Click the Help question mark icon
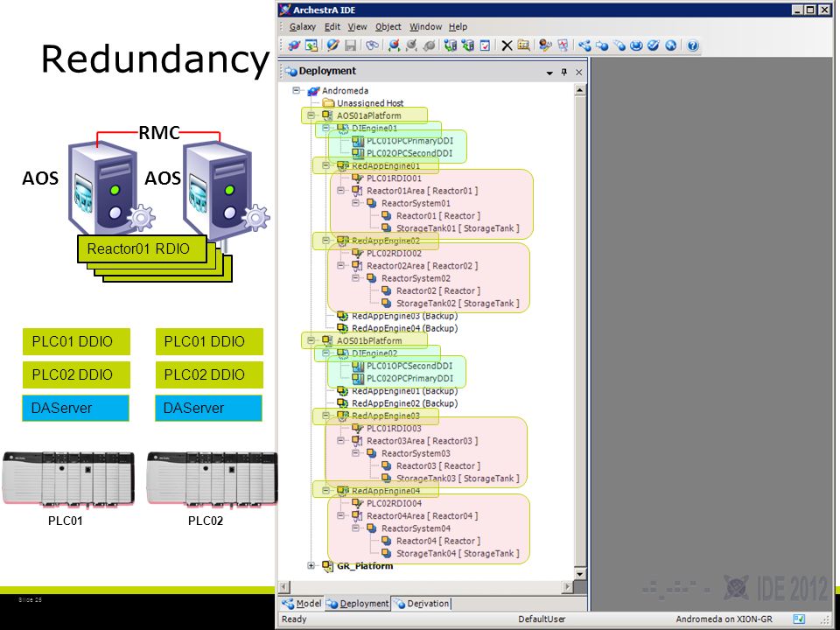840x630 pixels. click(x=693, y=45)
